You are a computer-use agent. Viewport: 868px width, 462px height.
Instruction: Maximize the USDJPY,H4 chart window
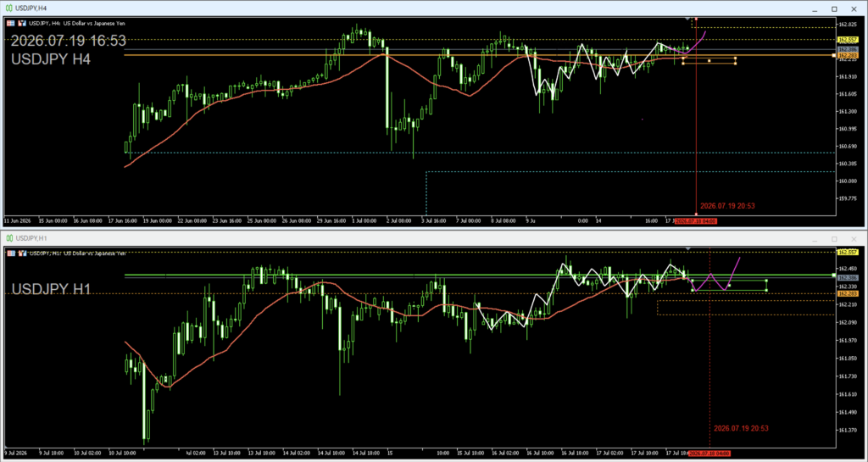(x=834, y=8)
